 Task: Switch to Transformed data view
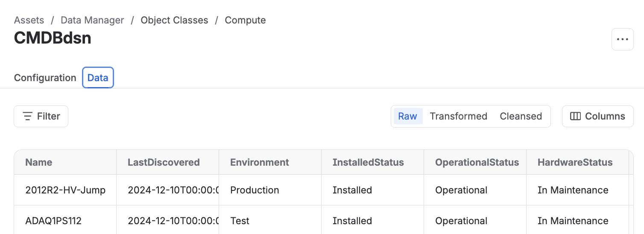click(x=458, y=116)
